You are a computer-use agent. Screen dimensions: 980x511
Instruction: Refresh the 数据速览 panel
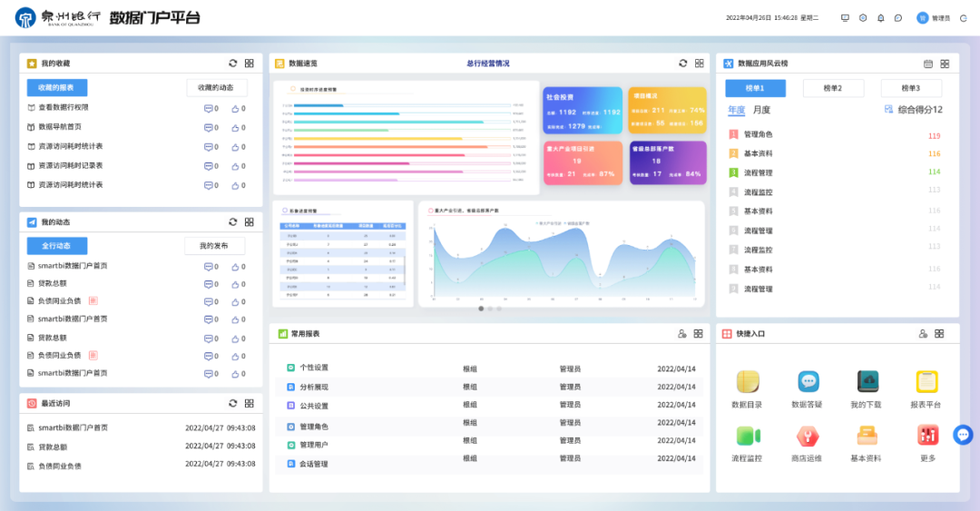683,64
